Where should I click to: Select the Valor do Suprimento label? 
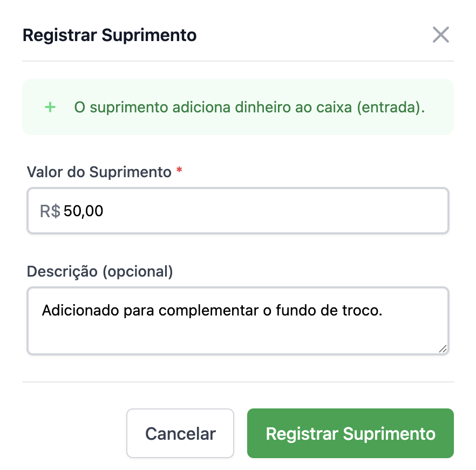(99, 172)
